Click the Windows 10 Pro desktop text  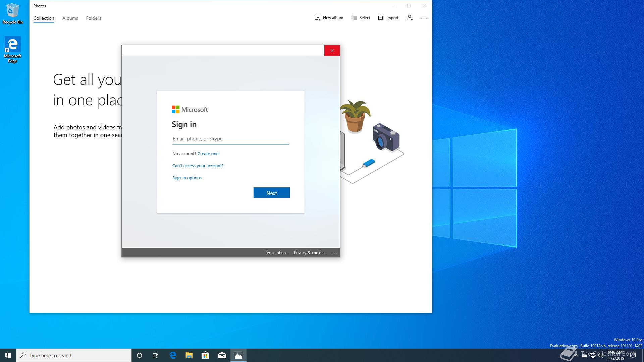[x=628, y=340]
